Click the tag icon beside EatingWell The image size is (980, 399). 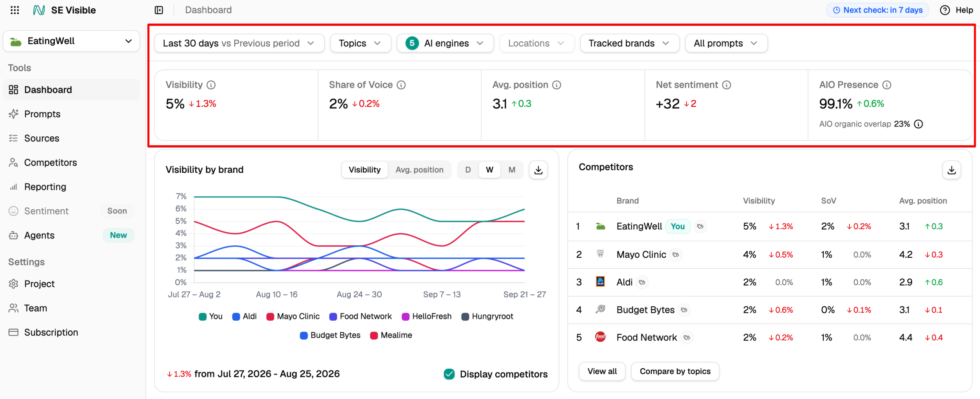pos(700,226)
